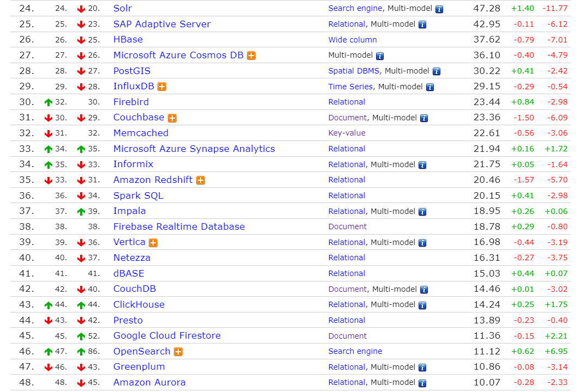Click the info icon in Impala row
This screenshot has height=392, width=581.
point(422,212)
